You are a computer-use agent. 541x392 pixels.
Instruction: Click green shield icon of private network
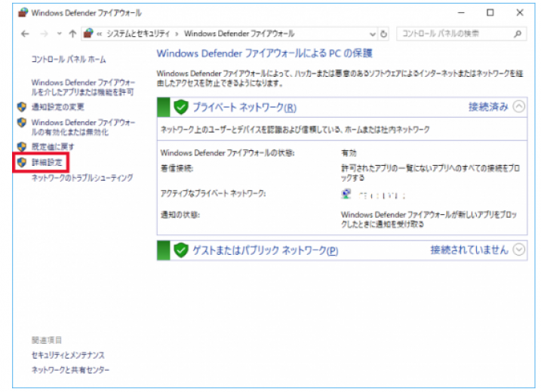pyautogui.click(x=181, y=107)
